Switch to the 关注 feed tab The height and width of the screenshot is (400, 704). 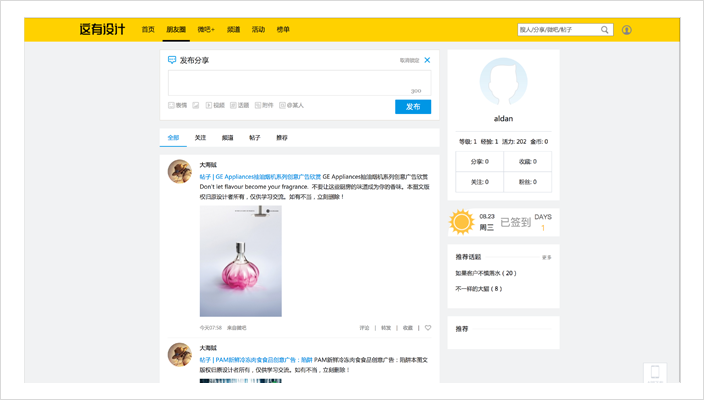point(200,138)
